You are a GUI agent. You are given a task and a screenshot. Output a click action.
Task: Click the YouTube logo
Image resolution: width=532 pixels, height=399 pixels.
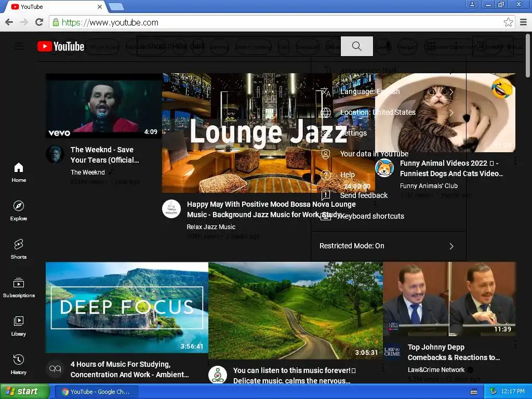tap(61, 46)
